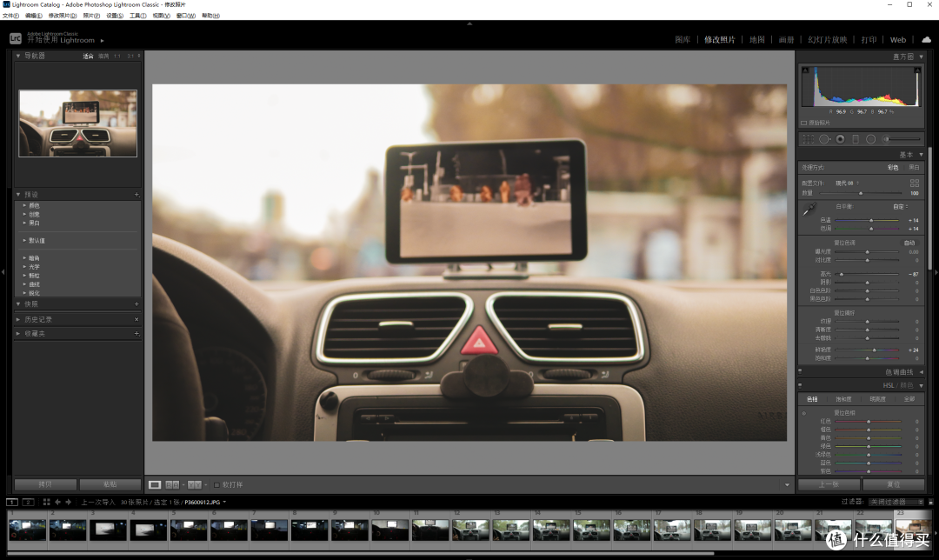Select main window display button 1
Image resolution: width=939 pixels, height=560 pixels.
coord(12,502)
